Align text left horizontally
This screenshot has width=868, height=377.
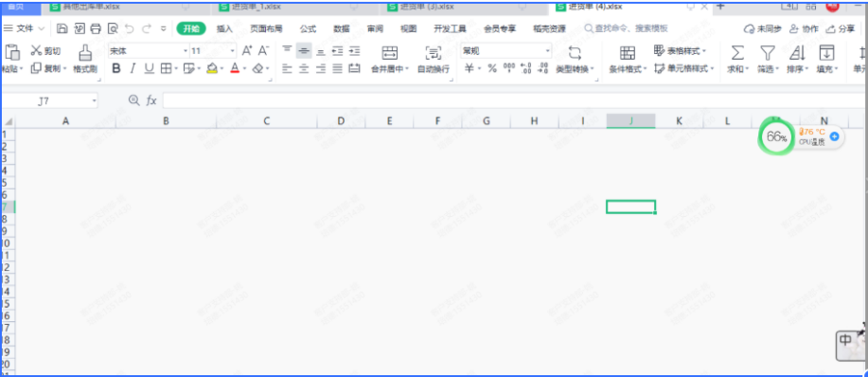(x=287, y=68)
